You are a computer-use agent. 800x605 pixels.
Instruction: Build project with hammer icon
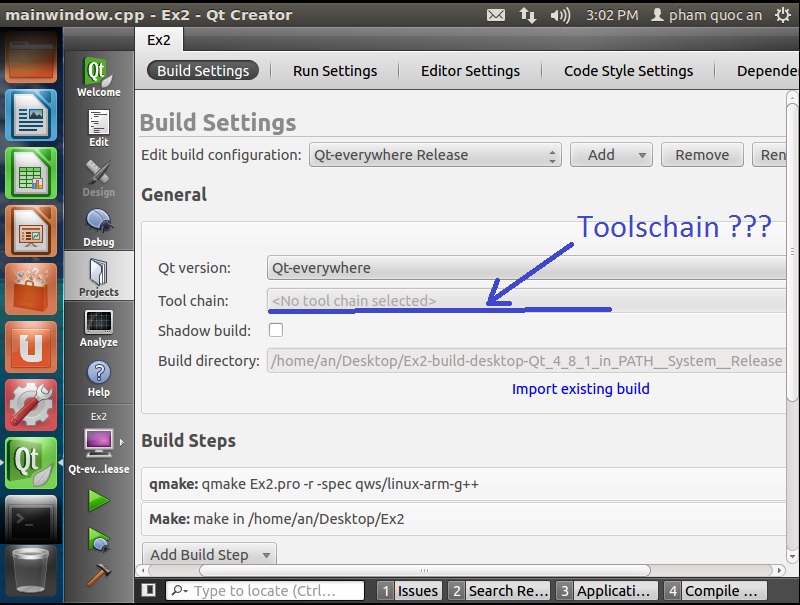pyautogui.click(x=98, y=574)
